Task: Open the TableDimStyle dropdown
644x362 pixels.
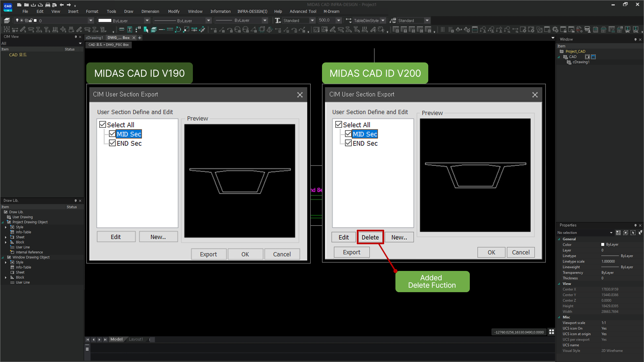Action: coord(383,20)
